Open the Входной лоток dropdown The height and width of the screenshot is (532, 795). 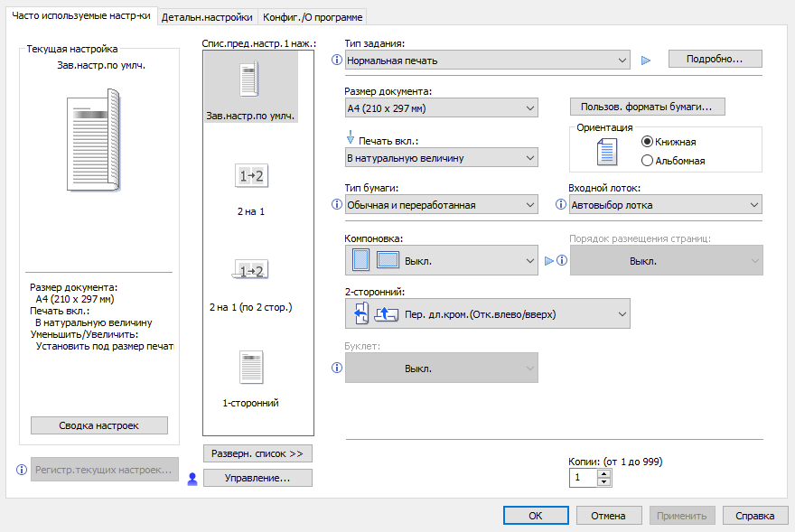pos(666,205)
